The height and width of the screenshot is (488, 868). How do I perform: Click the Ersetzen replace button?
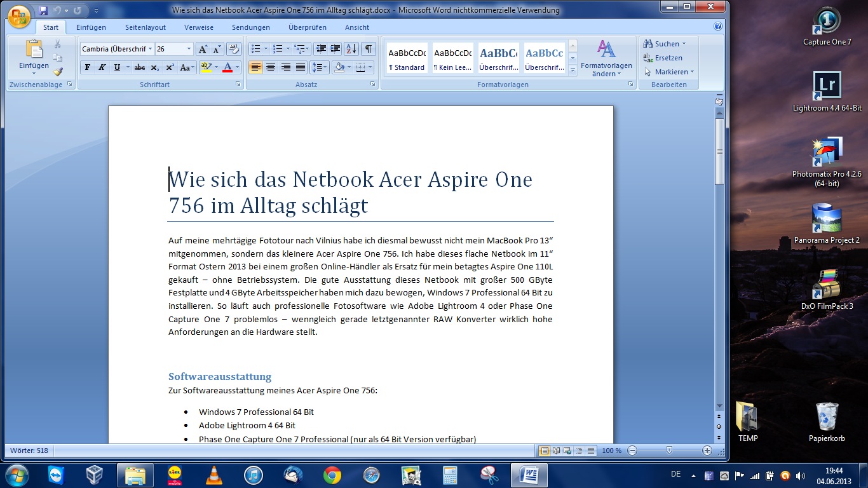point(663,58)
